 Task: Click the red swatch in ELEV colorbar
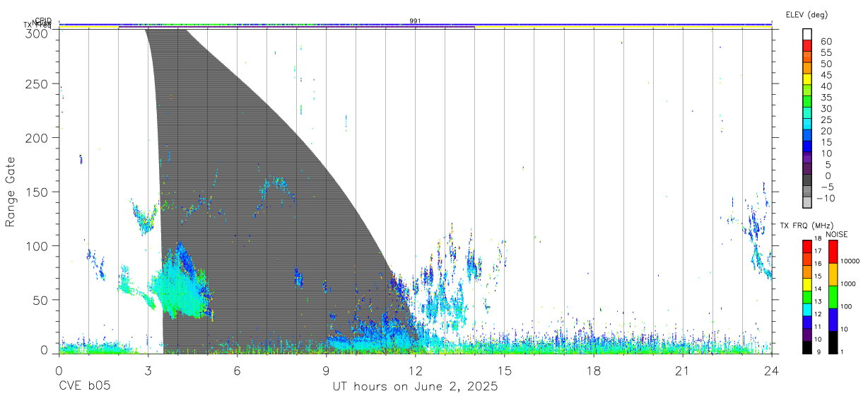pos(807,45)
